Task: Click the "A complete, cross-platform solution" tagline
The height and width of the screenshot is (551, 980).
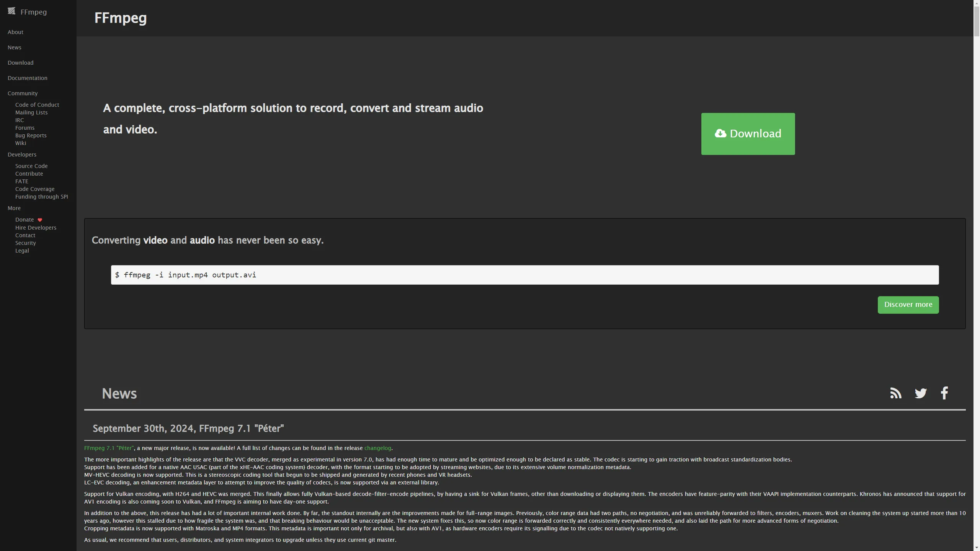Action: 293,119
